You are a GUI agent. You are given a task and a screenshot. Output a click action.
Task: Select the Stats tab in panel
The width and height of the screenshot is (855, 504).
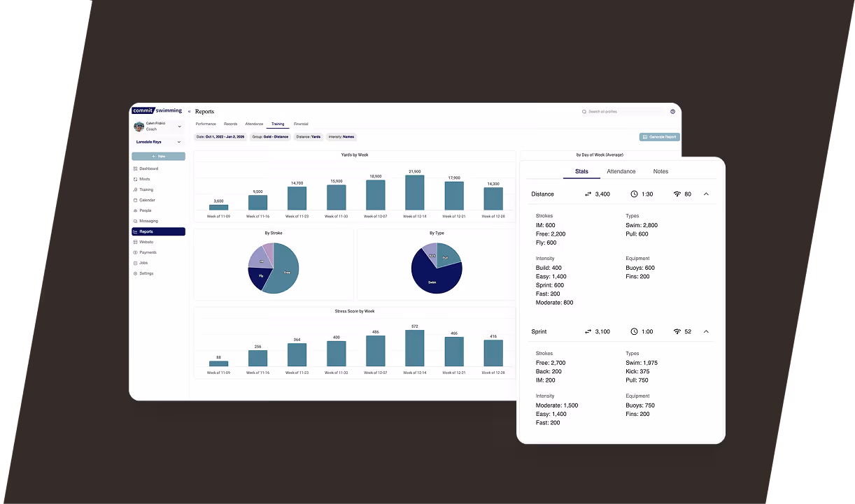coord(581,171)
